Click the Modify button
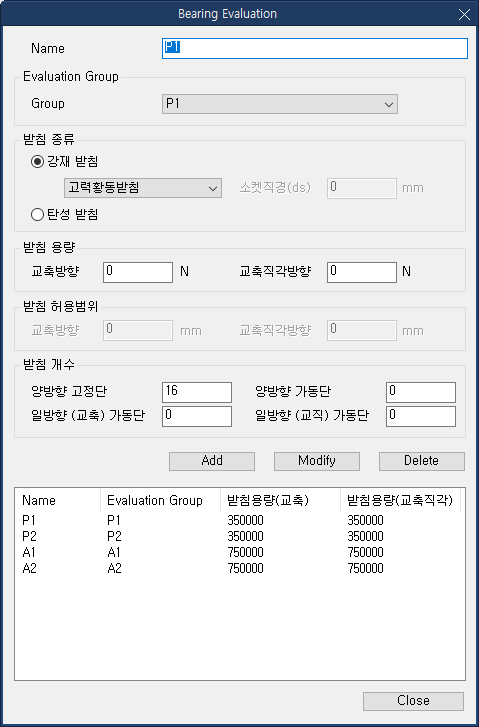Image resolution: width=479 pixels, height=727 pixels. (x=317, y=461)
